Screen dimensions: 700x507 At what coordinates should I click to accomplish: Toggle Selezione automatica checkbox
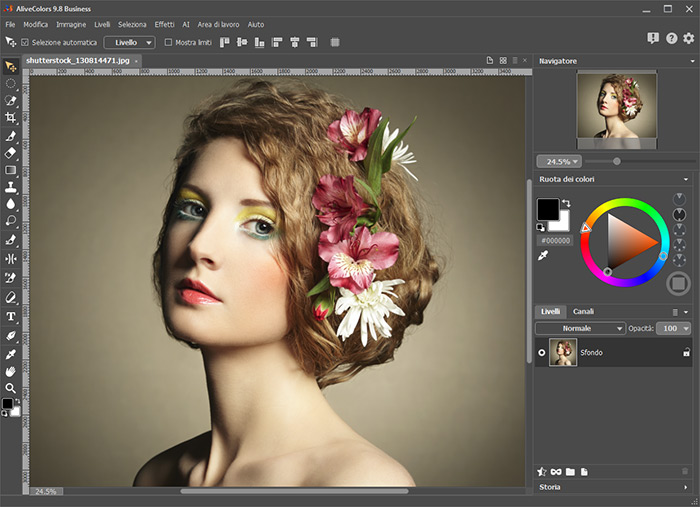click(x=25, y=42)
